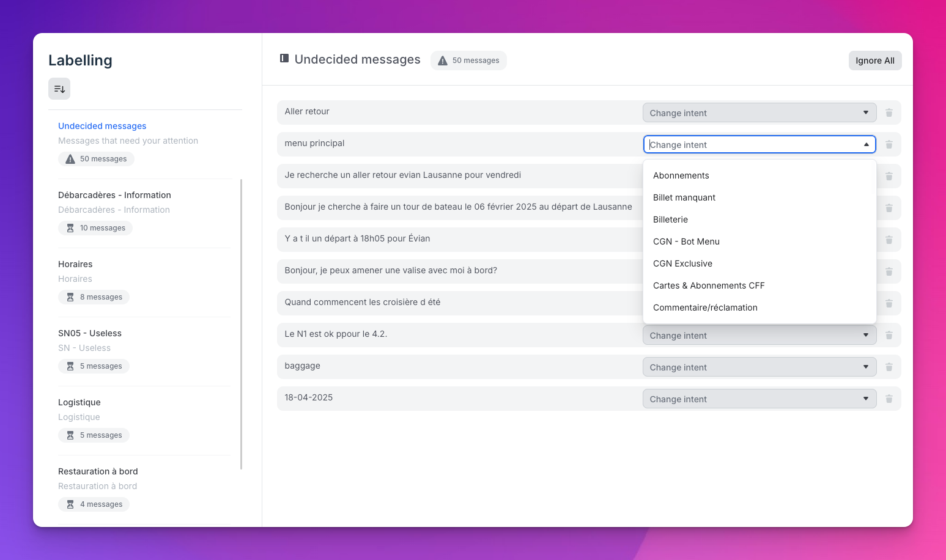This screenshot has width=946, height=560.
Task: Open the Horaires label group
Action: click(x=75, y=264)
